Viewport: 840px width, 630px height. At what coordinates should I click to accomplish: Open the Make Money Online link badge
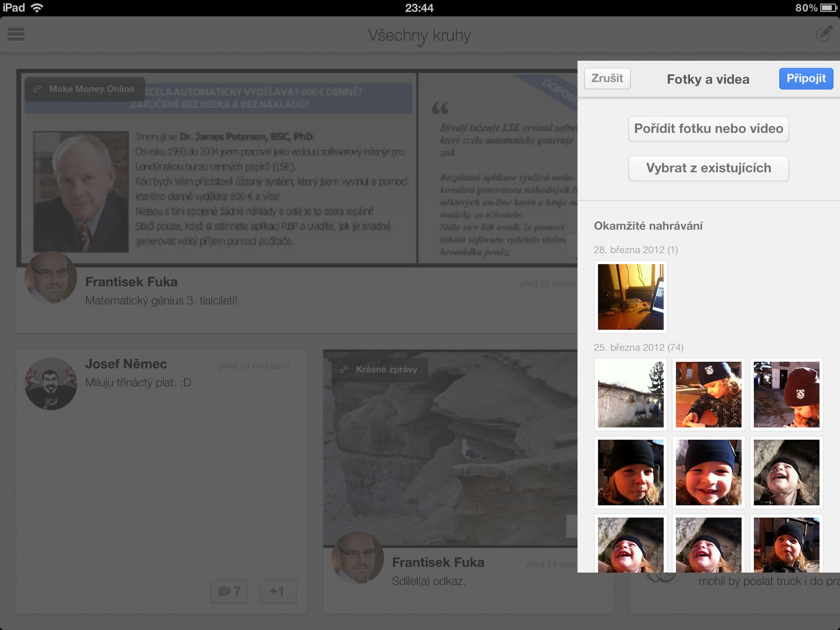coord(85,89)
